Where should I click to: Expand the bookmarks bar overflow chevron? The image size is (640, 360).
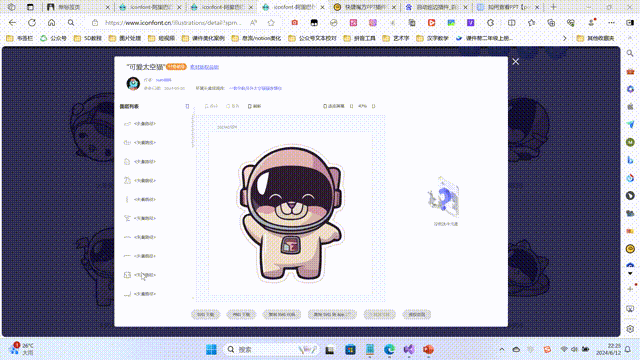point(564,38)
